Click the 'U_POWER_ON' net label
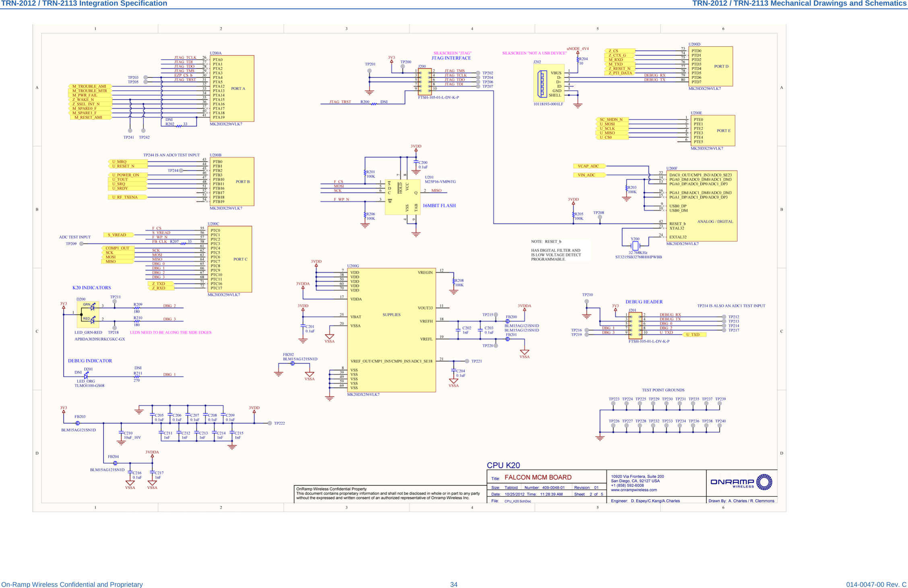This screenshot has height=588, width=908. 127,175
